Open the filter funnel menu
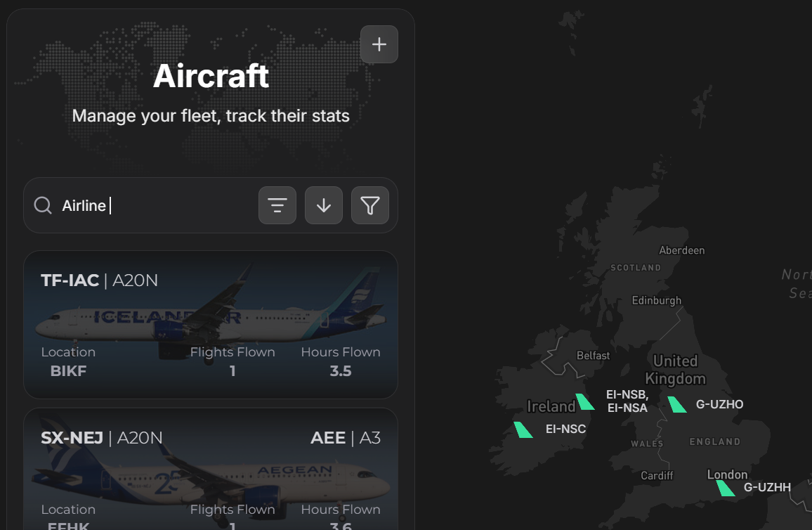 (369, 205)
